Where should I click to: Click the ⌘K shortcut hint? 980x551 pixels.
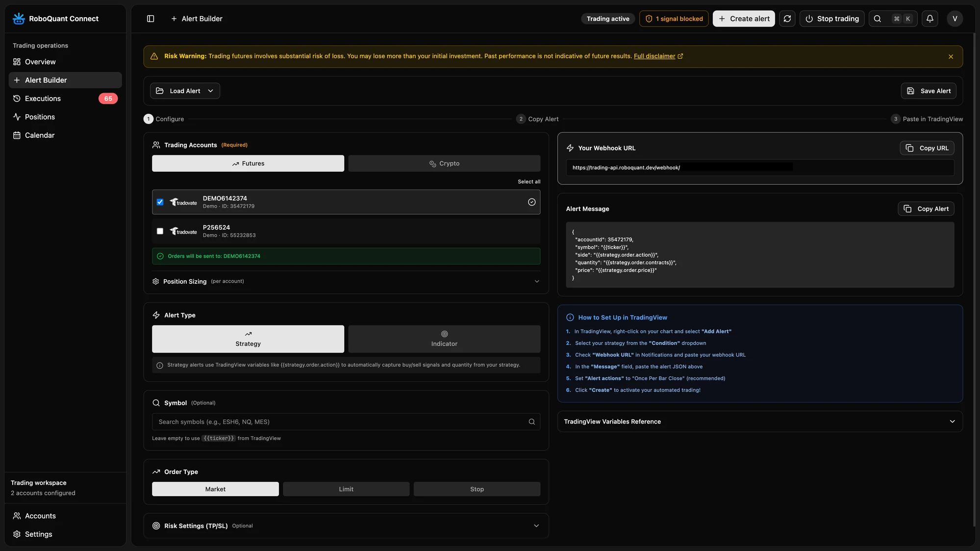click(902, 19)
